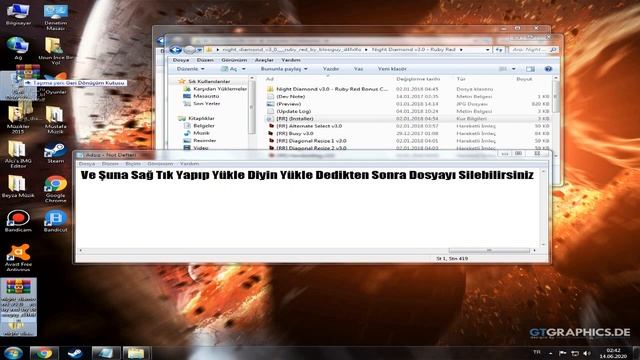Toggle the preview pane icon
The width and height of the screenshot is (640, 360).
coord(530,69)
